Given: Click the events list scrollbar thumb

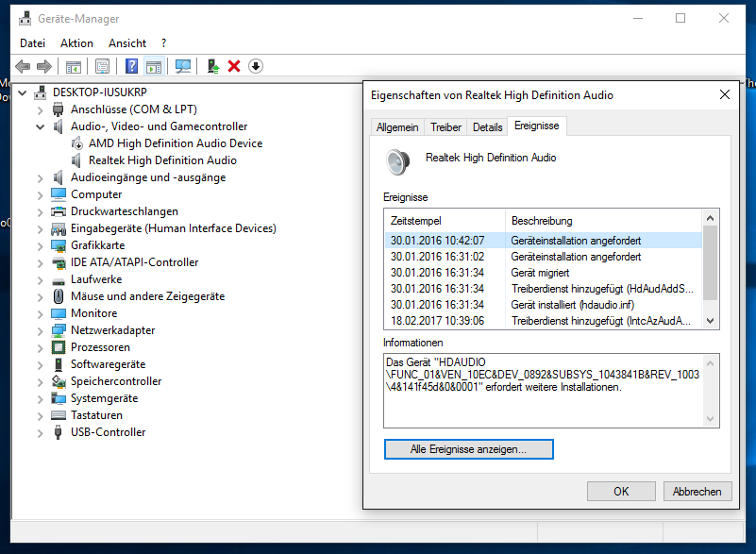Looking at the screenshot, I should pyautogui.click(x=710, y=263).
